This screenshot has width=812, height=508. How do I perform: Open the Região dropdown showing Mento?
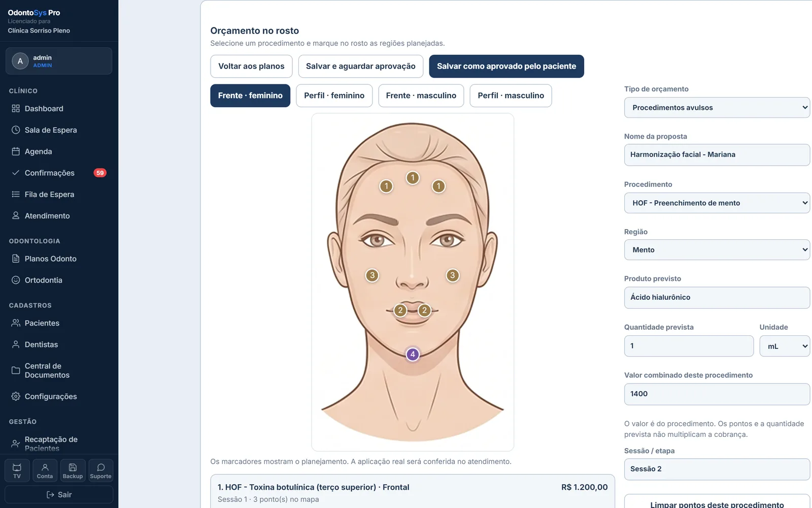(x=717, y=250)
